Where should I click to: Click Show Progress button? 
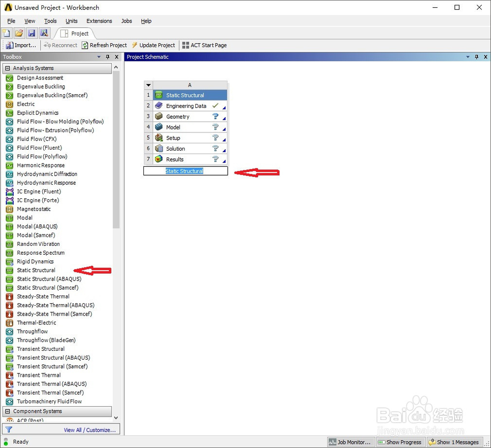click(x=401, y=442)
